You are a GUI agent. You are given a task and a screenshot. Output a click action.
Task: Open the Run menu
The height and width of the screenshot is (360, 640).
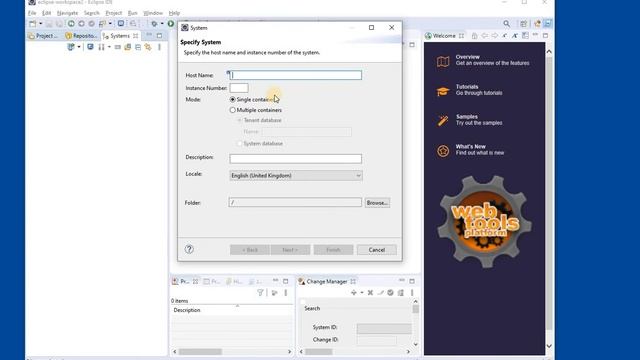133,13
